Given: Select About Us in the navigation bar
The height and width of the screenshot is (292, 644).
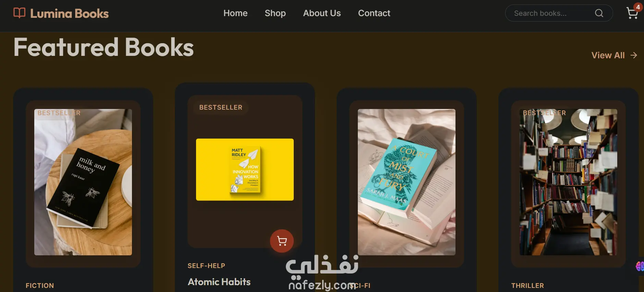Looking at the screenshot, I should pos(322,13).
